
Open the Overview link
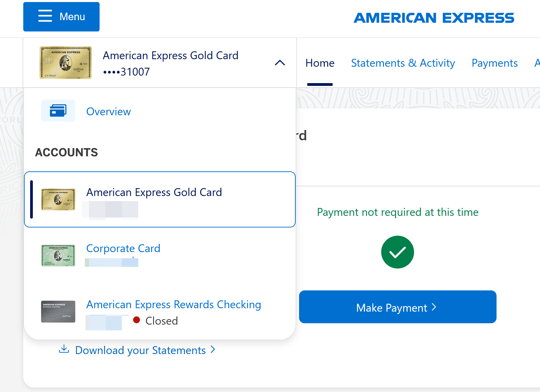(x=108, y=112)
